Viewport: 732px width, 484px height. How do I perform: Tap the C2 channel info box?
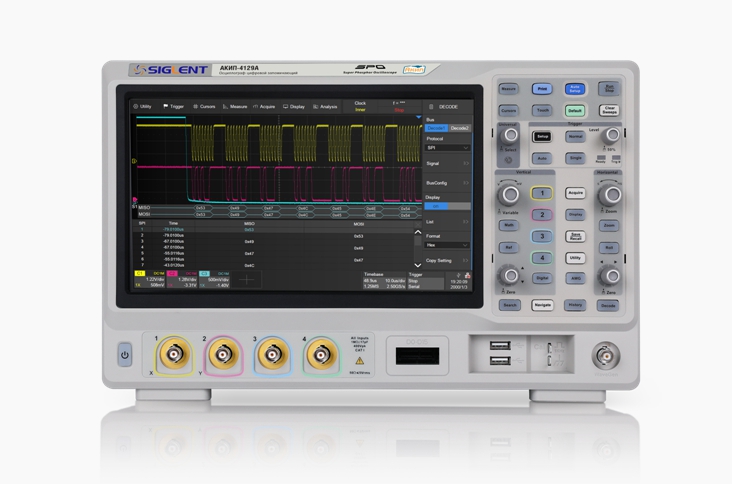pos(182,279)
